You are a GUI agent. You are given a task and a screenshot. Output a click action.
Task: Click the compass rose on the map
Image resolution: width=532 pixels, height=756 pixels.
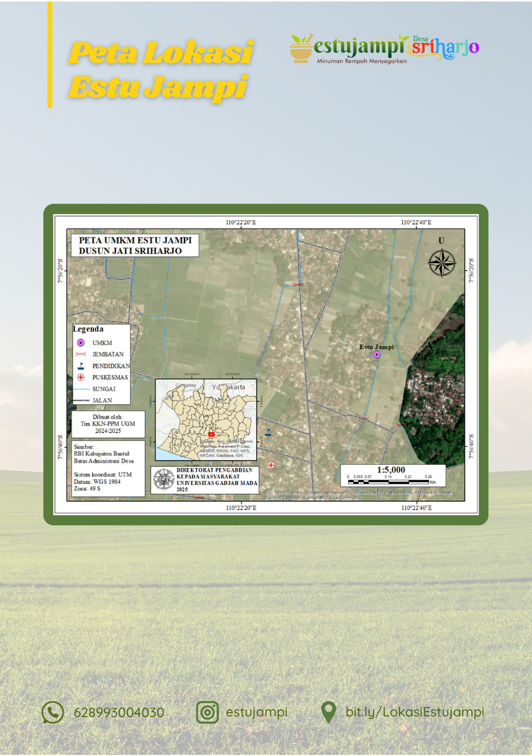click(441, 263)
